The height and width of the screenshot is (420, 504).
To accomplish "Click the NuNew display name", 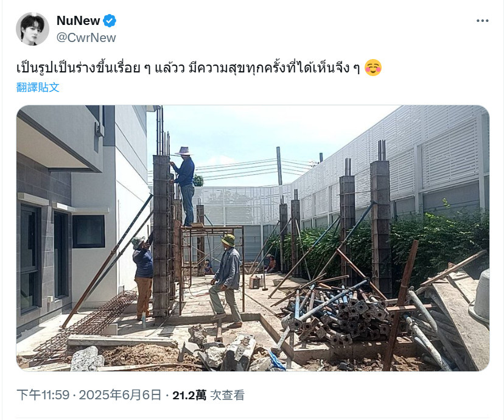I will [x=78, y=21].
